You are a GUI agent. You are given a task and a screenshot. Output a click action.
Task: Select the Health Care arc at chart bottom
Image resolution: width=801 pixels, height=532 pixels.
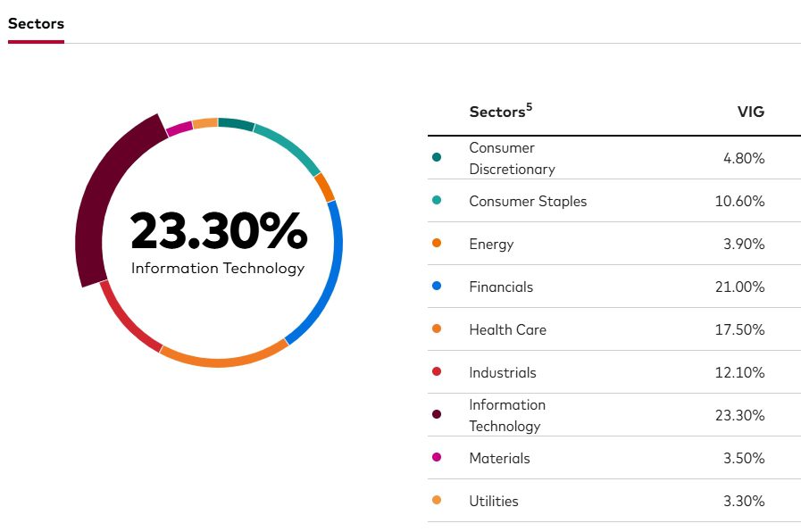223,361
